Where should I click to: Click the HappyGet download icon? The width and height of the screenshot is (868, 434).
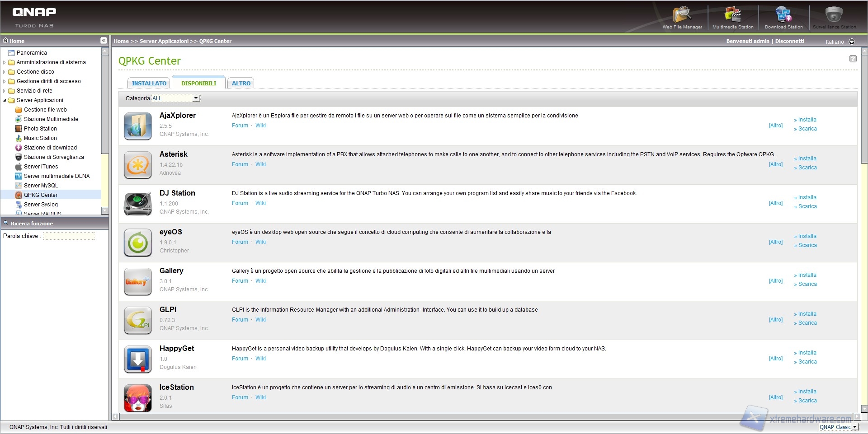pos(138,359)
